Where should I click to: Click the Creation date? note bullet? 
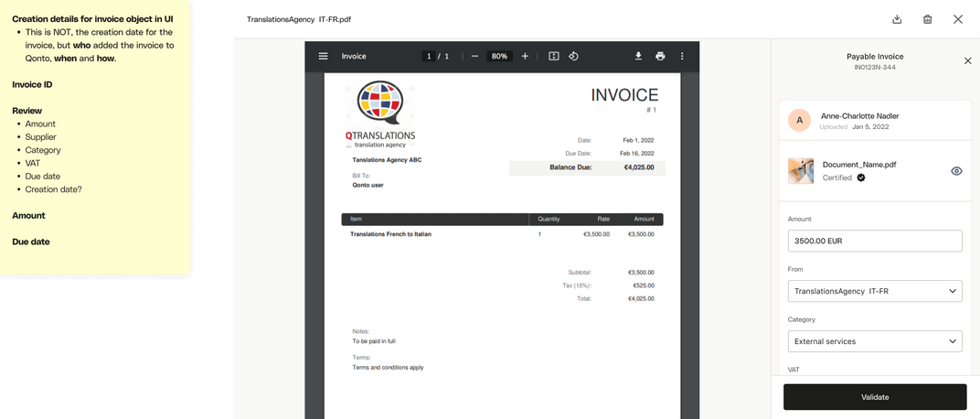[54, 189]
